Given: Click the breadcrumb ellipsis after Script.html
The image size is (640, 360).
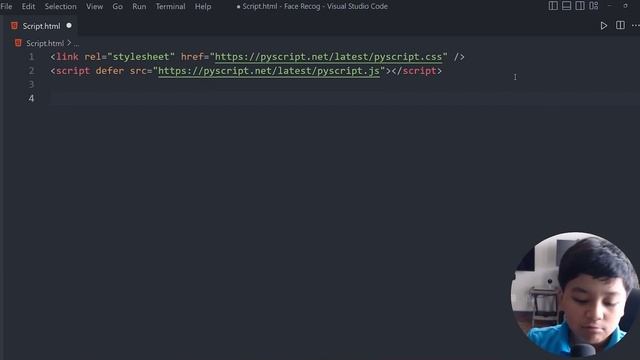Looking at the screenshot, I should (x=76, y=43).
